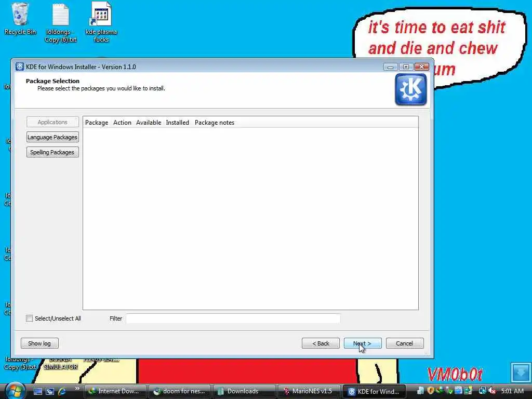Close the KDE installer window
Image resolution: width=532 pixels, height=399 pixels.
pyautogui.click(x=422, y=67)
